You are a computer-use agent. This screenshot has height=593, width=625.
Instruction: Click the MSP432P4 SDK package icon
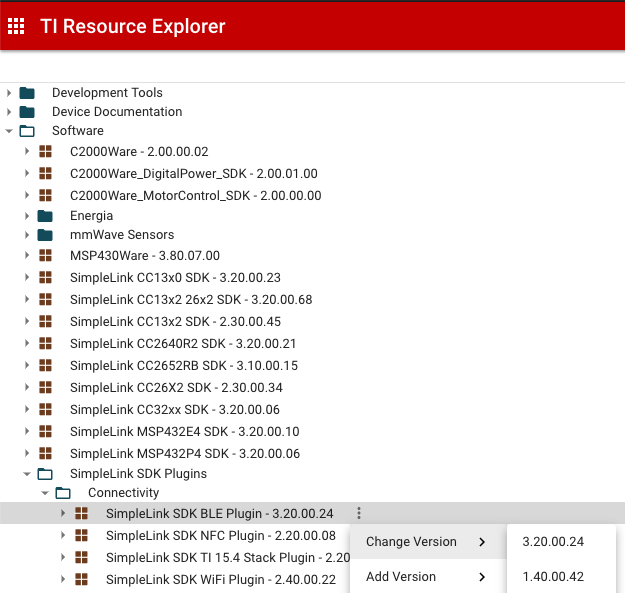[45, 453]
